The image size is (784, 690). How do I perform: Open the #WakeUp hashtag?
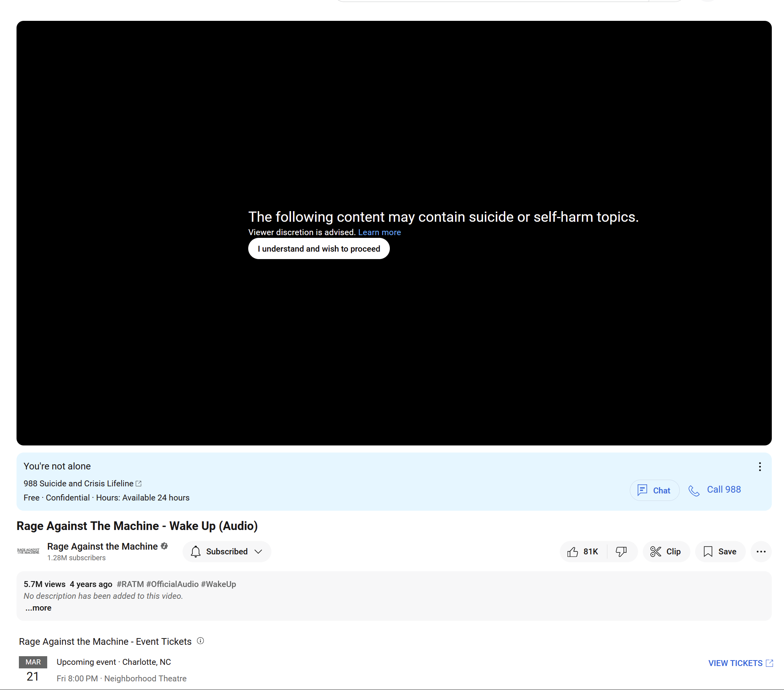pyautogui.click(x=218, y=584)
